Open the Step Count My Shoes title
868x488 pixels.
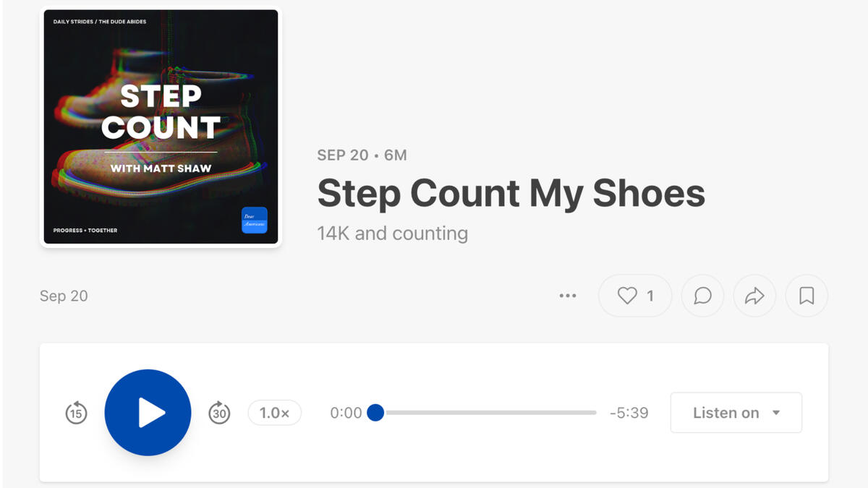511,193
